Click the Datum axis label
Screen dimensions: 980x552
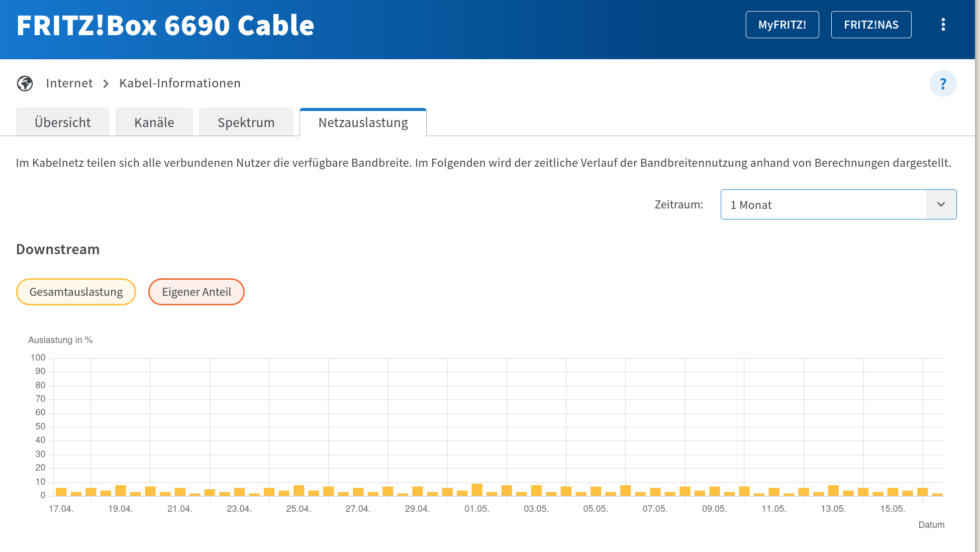931,525
